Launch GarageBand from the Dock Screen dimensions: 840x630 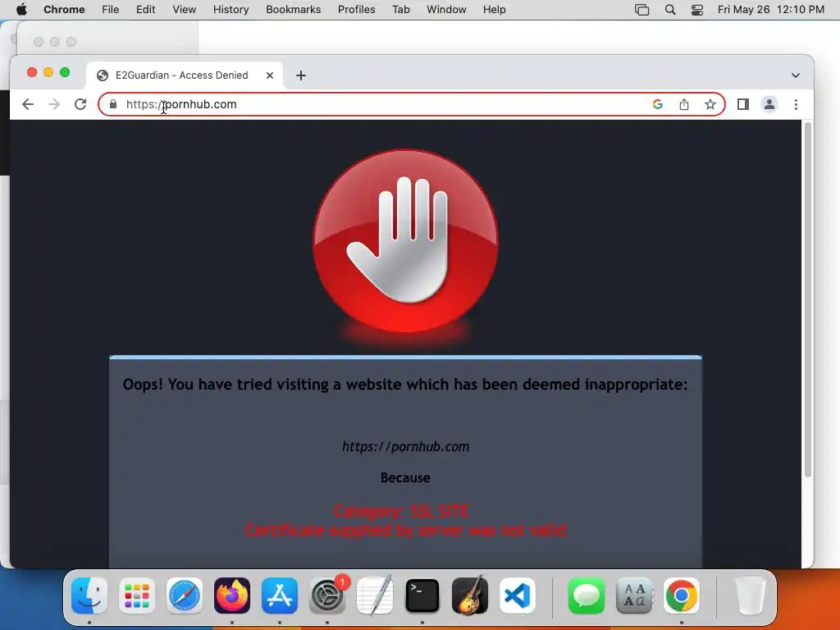[x=470, y=596]
